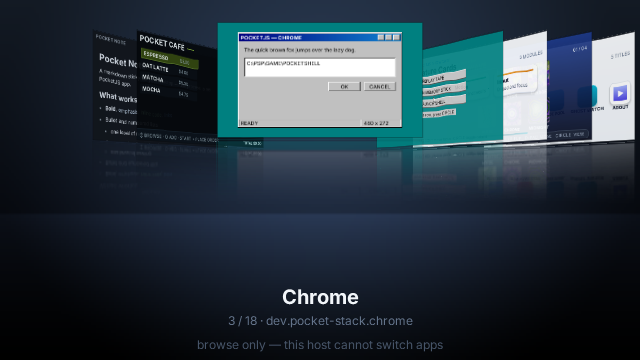Viewport: 640px width, 360px height.
Task: Click the quick brown fox sentence
Action: tap(300, 50)
